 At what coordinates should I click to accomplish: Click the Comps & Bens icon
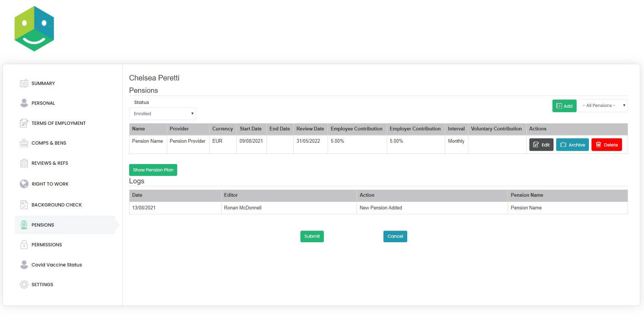click(x=24, y=143)
